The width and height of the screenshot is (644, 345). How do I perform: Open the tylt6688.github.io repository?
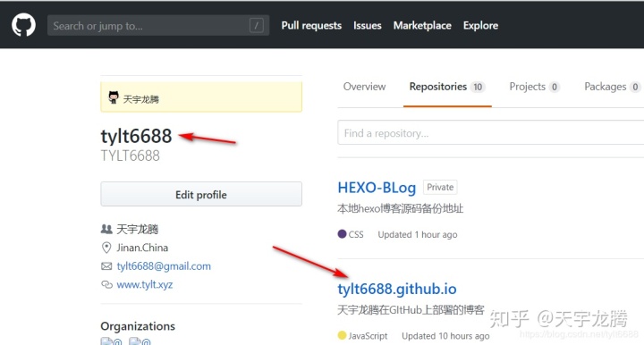click(x=397, y=289)
